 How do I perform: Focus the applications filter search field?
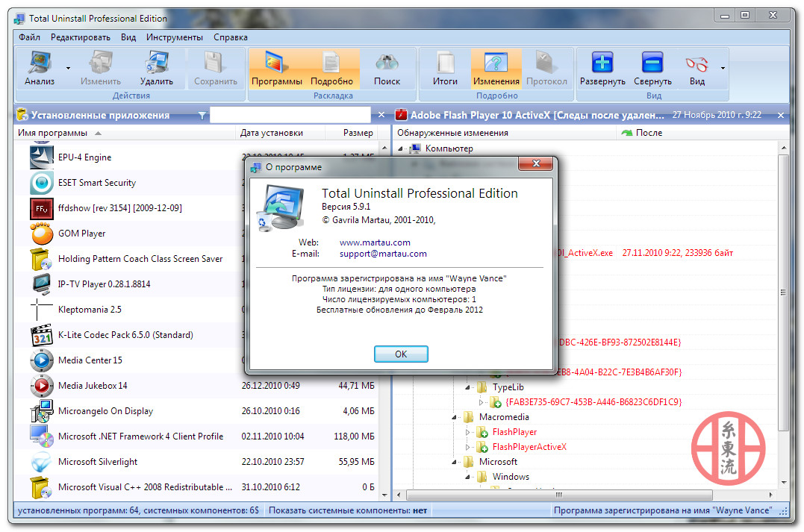[290, 115]
